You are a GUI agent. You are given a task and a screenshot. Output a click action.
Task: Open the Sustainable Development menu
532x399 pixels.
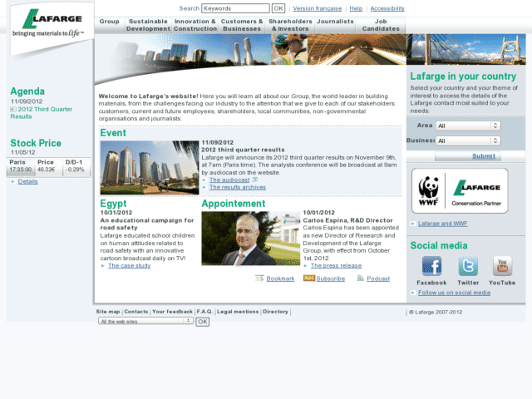point(148,25)
